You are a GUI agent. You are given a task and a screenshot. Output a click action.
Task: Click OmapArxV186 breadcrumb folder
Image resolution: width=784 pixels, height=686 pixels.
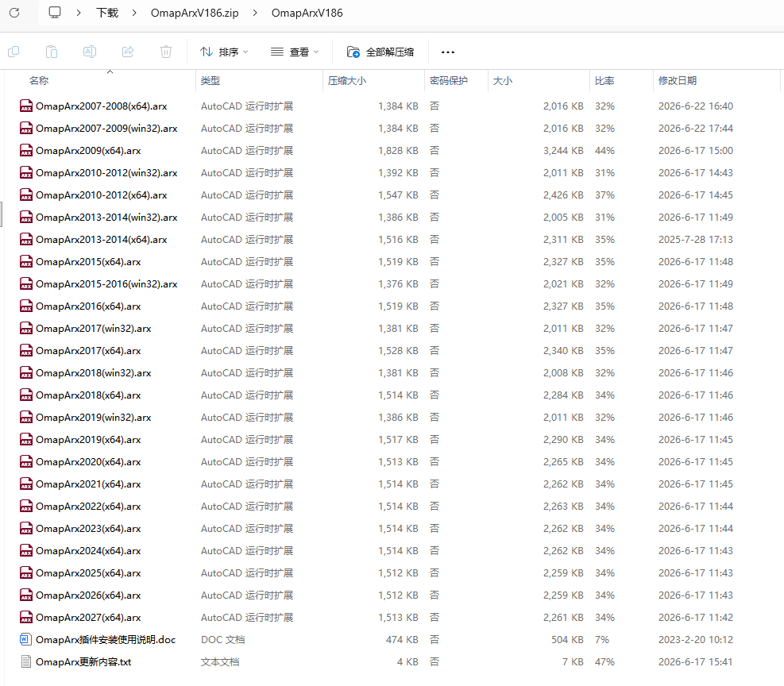coord(307,13)
